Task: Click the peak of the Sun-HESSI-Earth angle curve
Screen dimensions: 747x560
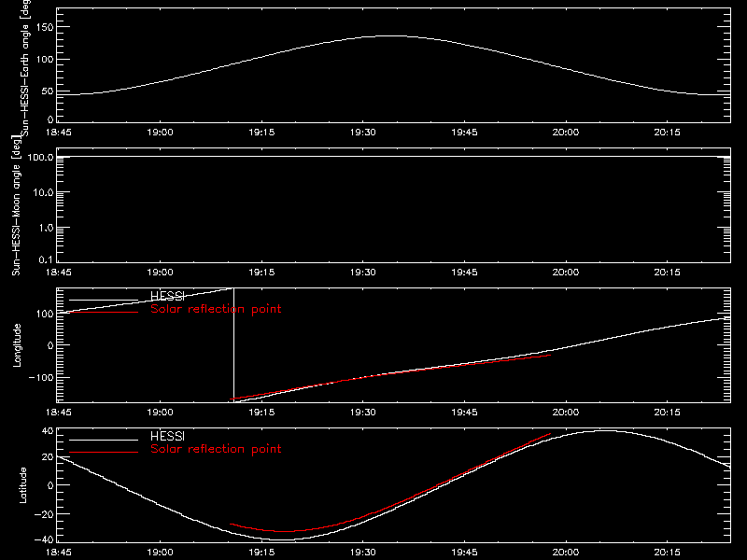Action: [x=391, y=35]
